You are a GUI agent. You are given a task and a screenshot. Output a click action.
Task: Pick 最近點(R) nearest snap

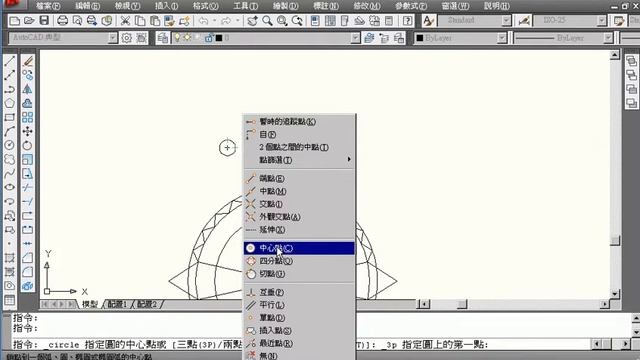[x=300, y=343]
